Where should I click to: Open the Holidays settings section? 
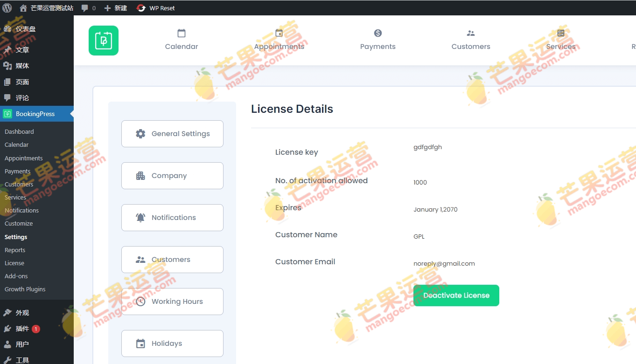(172, 343)
